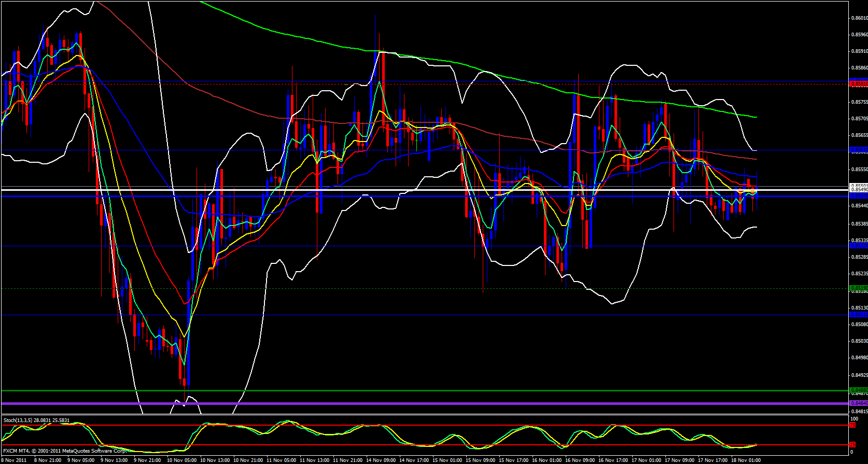
Task: Click the 0.85550 price axis label
Action: [x=859, y=170]
